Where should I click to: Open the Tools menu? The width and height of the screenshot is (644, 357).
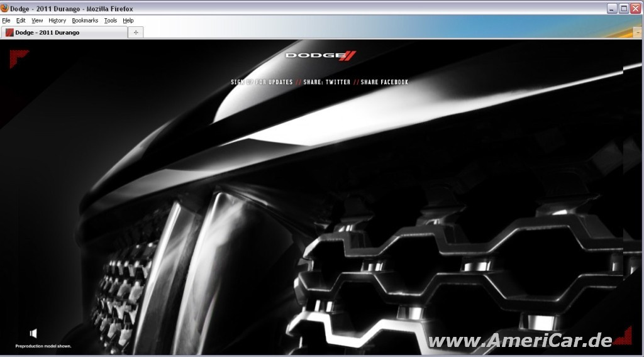click(111, 21)
